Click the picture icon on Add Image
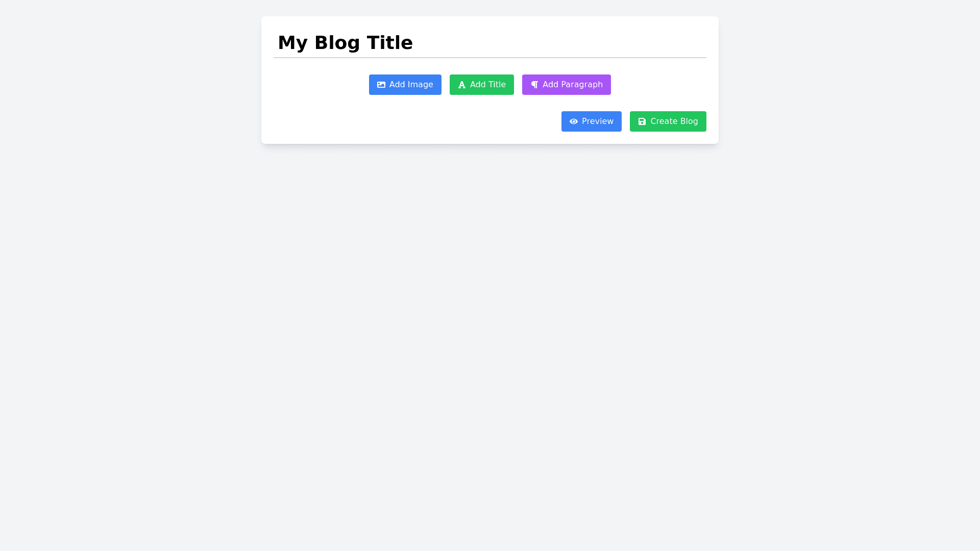 click(x=381, y=85)
